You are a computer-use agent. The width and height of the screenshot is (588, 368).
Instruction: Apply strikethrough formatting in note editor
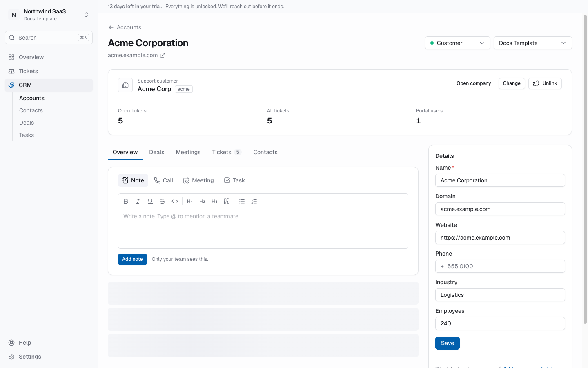point(163,201)
